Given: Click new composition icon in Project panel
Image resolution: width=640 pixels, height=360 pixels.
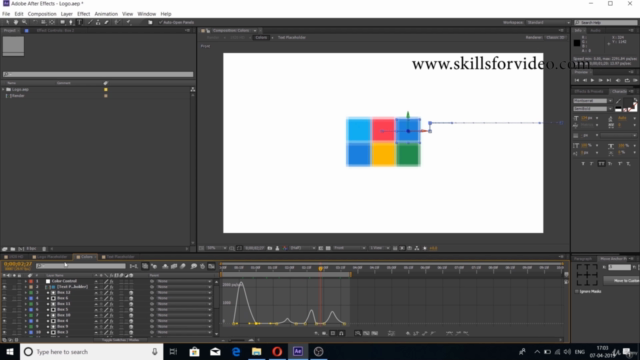Looking at the screenshot, I should tap(21, 249).
